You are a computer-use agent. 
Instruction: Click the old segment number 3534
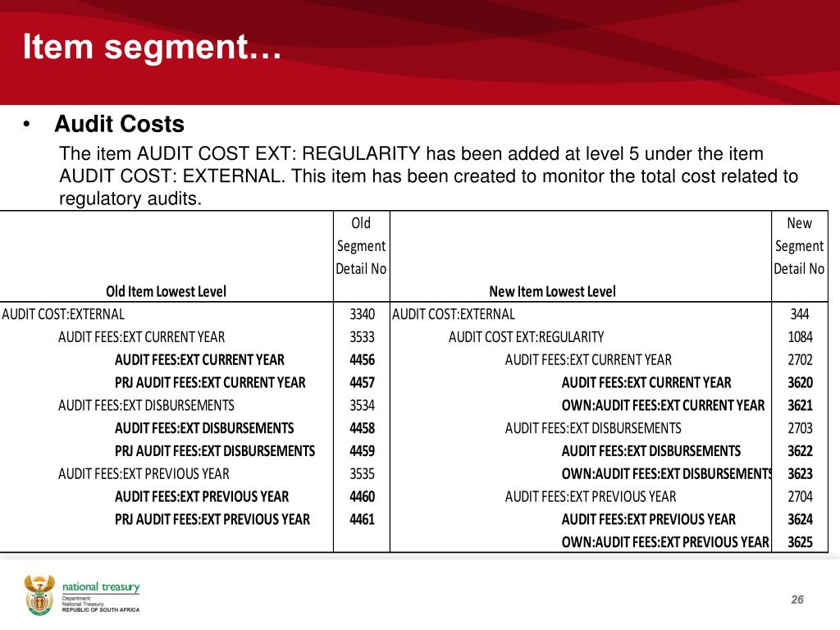pyautogui.click(x=362, y=405)
